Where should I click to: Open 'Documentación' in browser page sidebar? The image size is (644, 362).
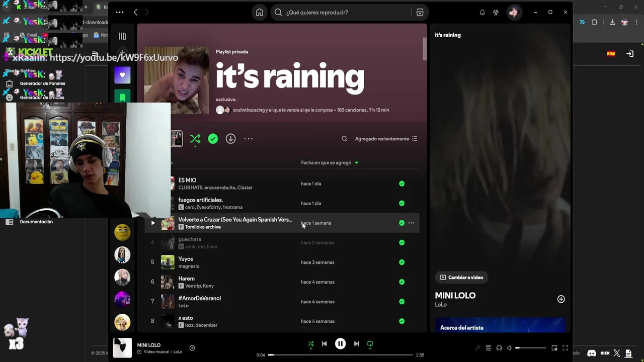[36, 222]
